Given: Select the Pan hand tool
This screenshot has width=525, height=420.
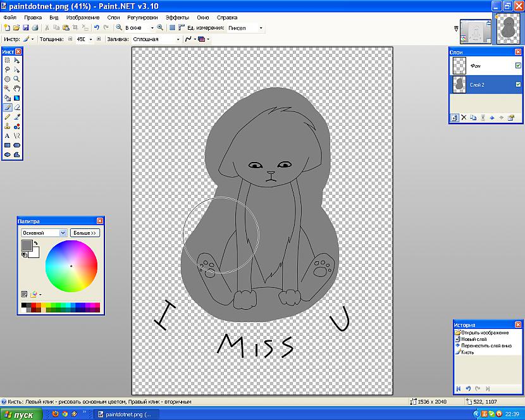Looking at the screenshot, I should pyautogui.click(x=16, y=89).
